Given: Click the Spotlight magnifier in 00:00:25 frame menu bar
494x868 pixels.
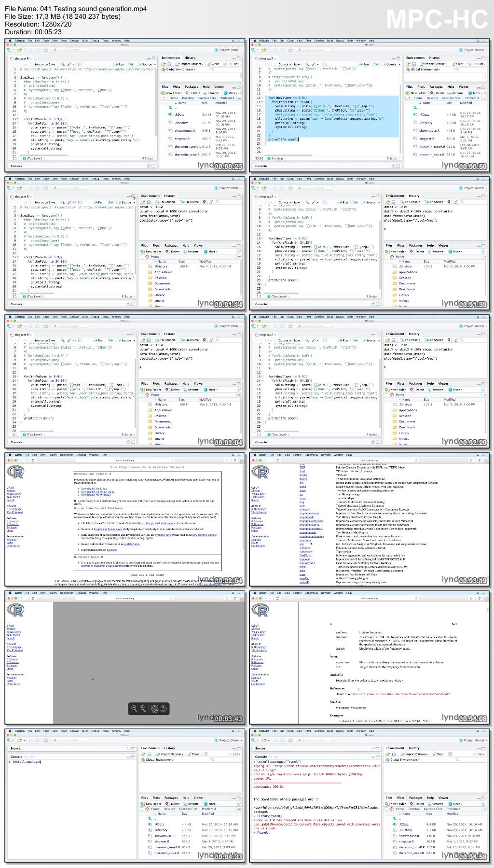Looking at the screenshot, I should [233, 41].
